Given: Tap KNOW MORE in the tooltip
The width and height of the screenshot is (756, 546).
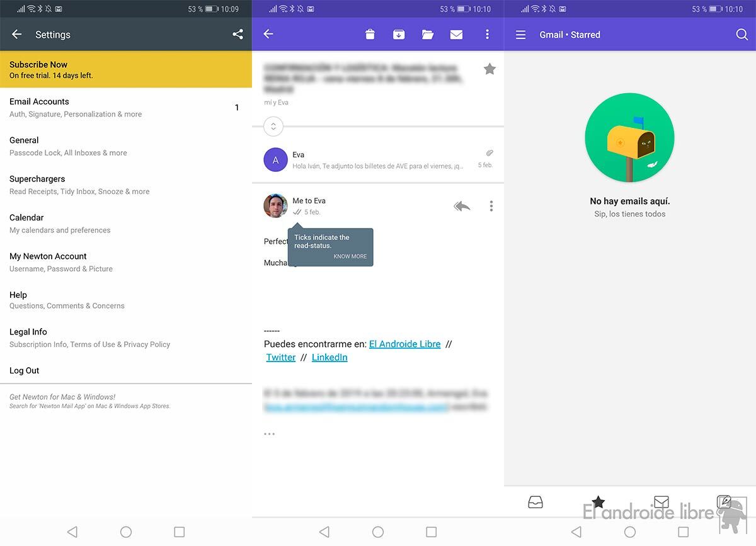Looking at the screenshot, I should [x=350, y=256].
